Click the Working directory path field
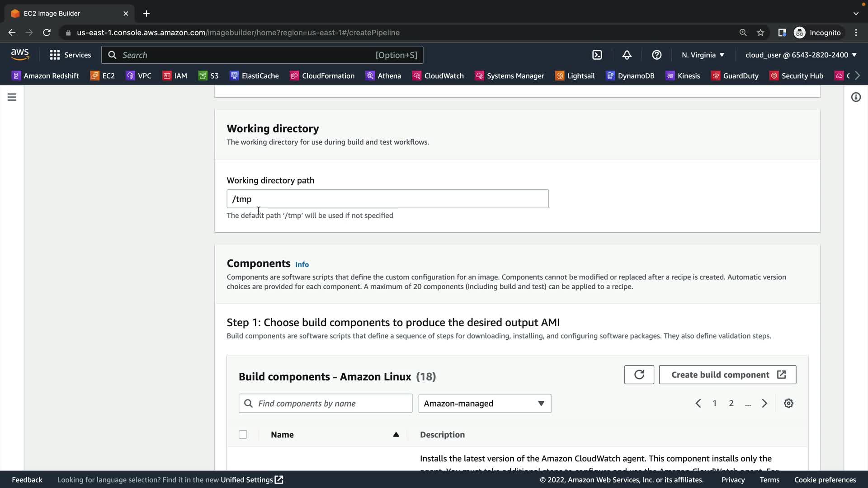The image size is (868, 488). tap(387, 199)
